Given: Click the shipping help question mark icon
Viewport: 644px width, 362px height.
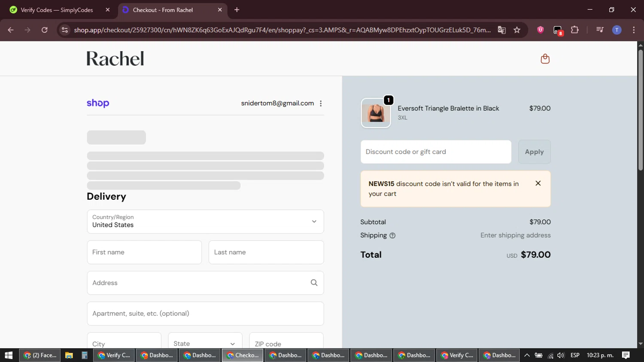Looking at the screenshot, I should [392, 235].
